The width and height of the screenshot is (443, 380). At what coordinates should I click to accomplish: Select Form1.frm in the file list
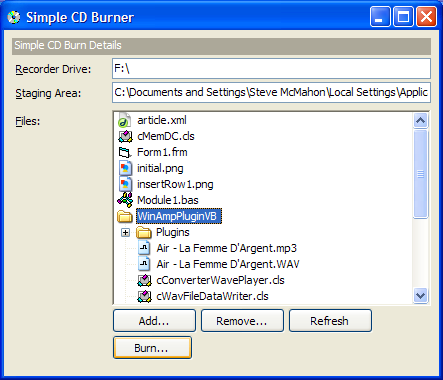pyautogui.click(x=162, y=152)
